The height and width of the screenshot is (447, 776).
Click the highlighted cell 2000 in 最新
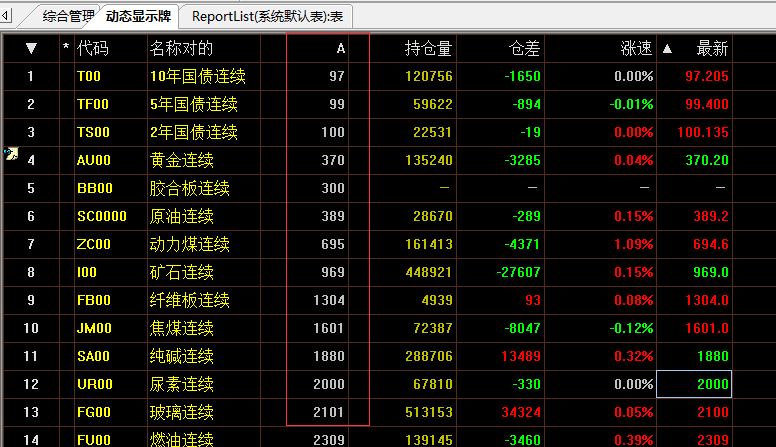tap(694, 384)
